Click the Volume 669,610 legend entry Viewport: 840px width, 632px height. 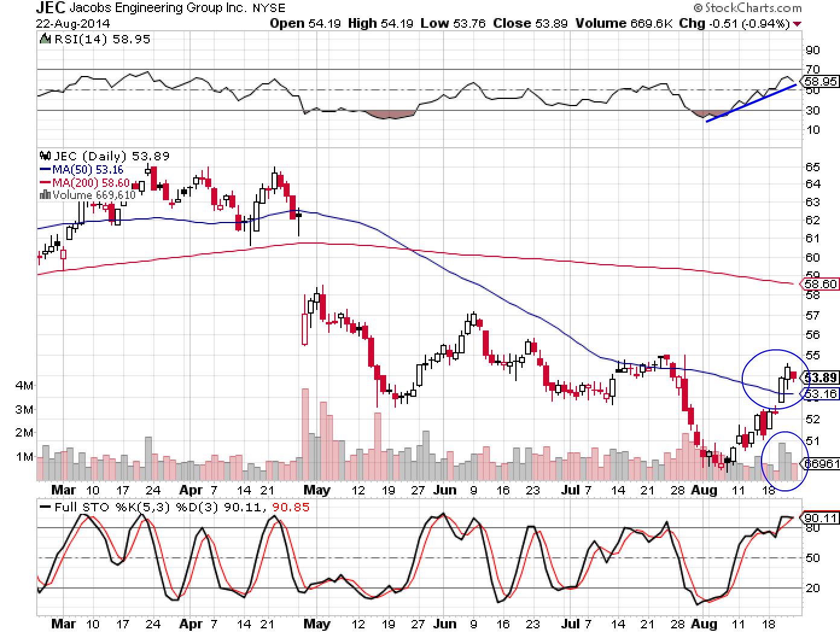94,195
